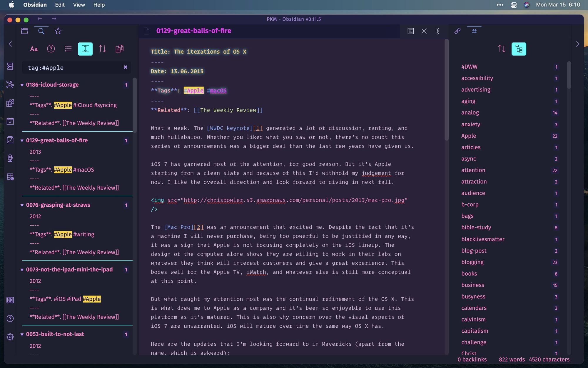
Task: Expand the 0186-icloud-storage note entry
Action: point(21,84)
